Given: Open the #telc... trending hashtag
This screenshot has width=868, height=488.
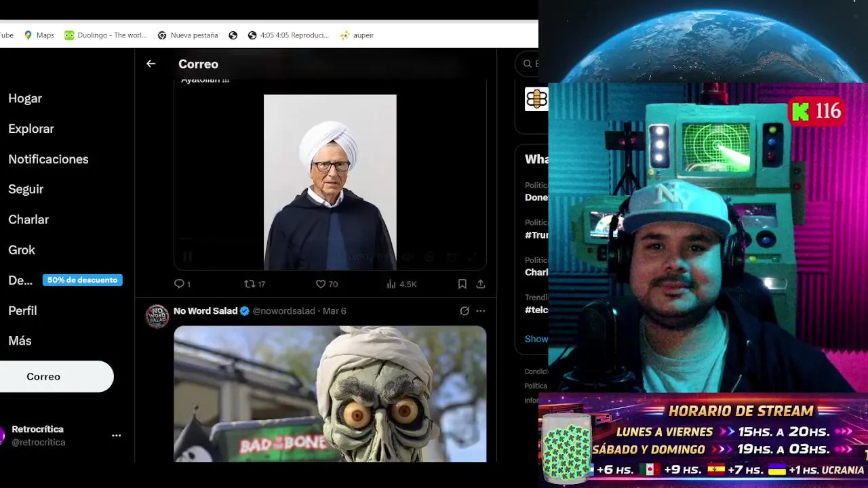Looking at the screenshot, I should click(x=536, y=310).
